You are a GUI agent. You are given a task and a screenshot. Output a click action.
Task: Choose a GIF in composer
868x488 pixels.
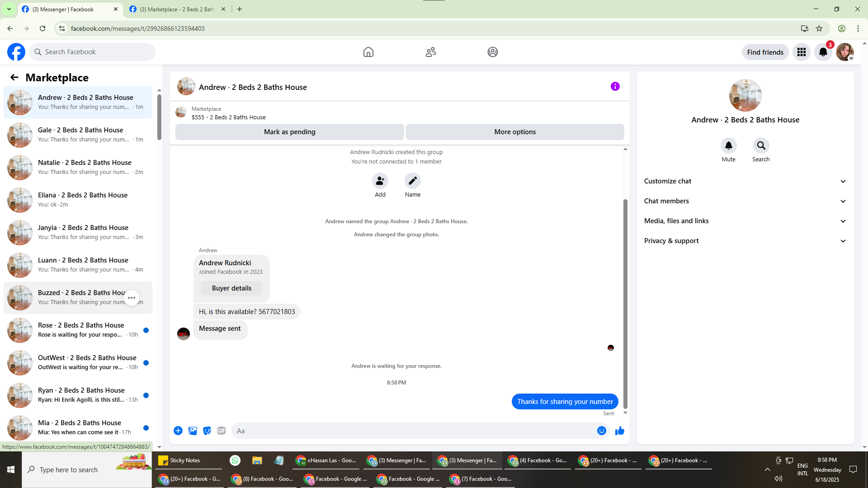click(x=222, y=431)
